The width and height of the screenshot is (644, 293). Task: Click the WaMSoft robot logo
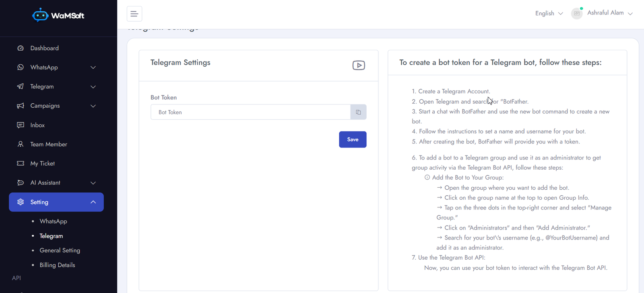(40, 15)
